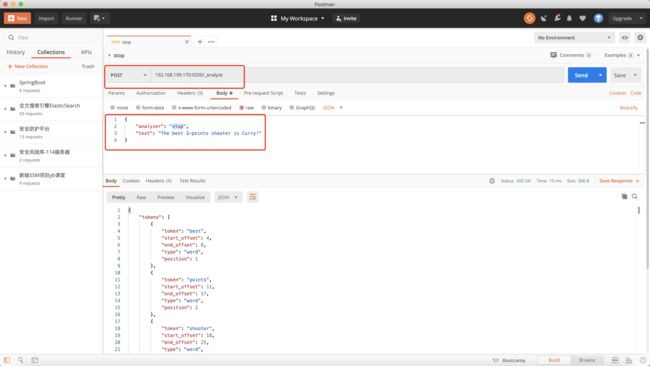This screenshot has width=650, height=366.
Task: Open the Tests tab
Action: (x=300, y=93)
